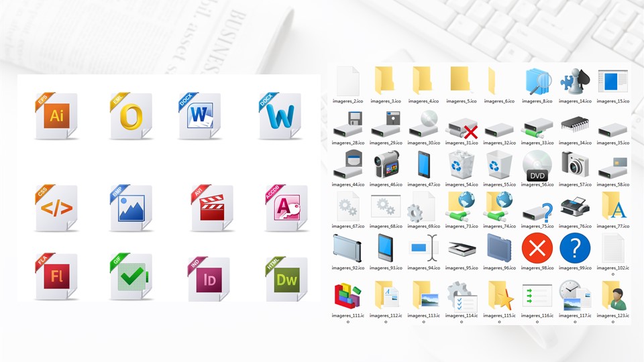Select the "imageres_102.ico" label
This screenshot has width=644, height=362.
click(612, 270)
